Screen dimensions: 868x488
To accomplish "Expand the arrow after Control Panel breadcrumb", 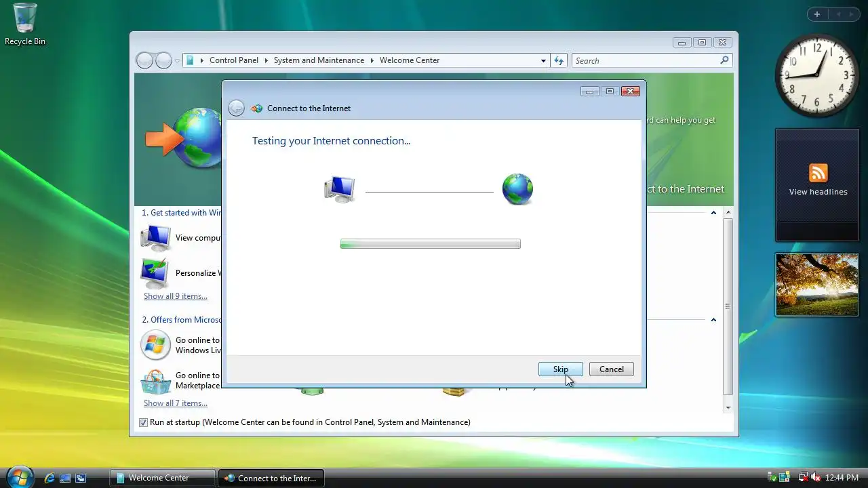I will click(266, 60).
